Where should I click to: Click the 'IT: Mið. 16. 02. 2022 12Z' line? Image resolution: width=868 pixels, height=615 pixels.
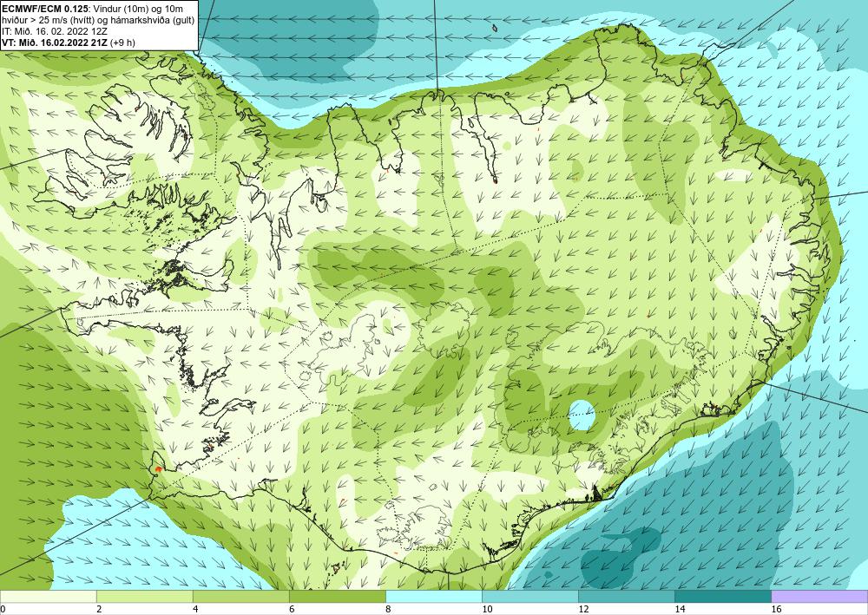tap(54, 31)
